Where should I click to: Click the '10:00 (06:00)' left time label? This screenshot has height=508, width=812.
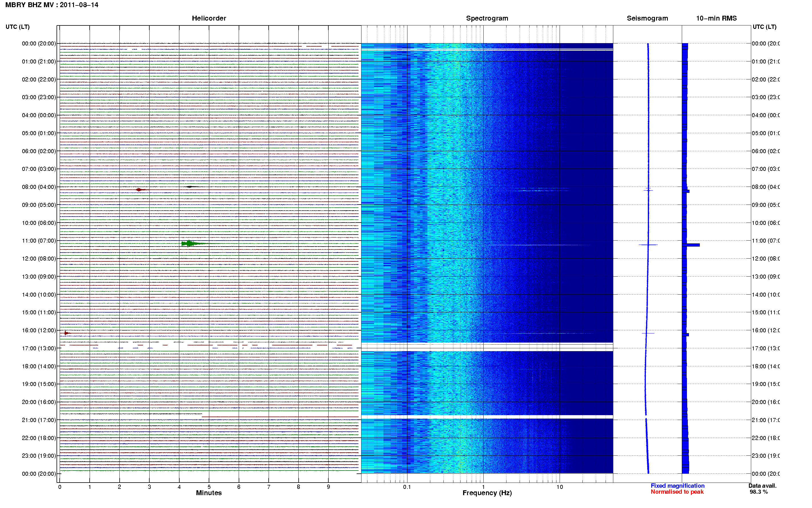pos(39,223)
